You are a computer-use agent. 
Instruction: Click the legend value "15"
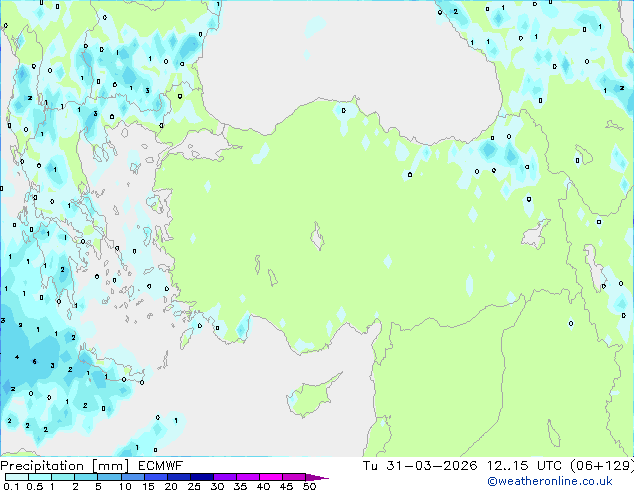pos(148,486)
